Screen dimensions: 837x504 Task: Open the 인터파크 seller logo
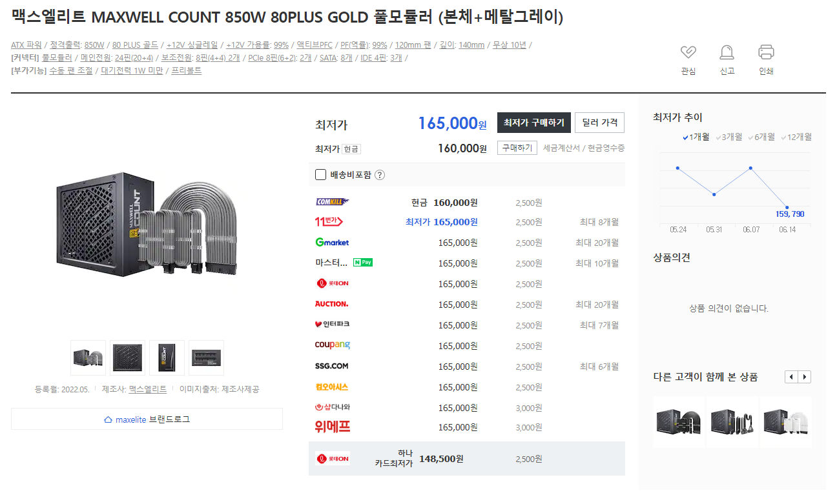tap(332, 325)
